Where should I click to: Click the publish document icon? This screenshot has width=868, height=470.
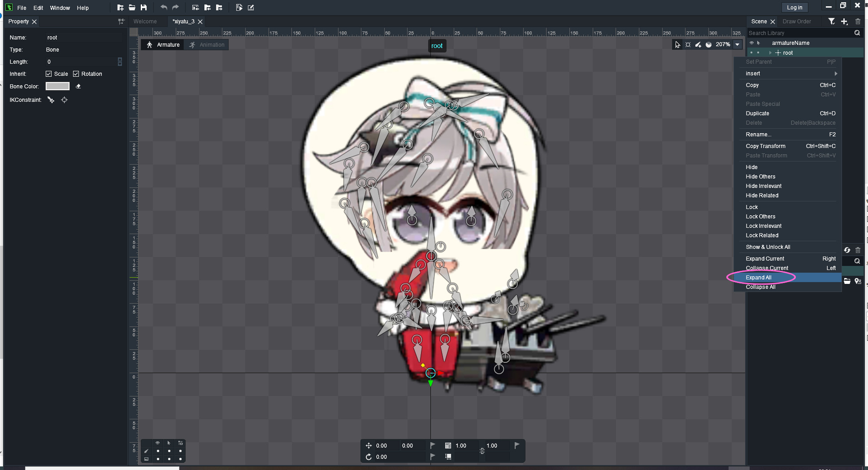coord(239,8)
